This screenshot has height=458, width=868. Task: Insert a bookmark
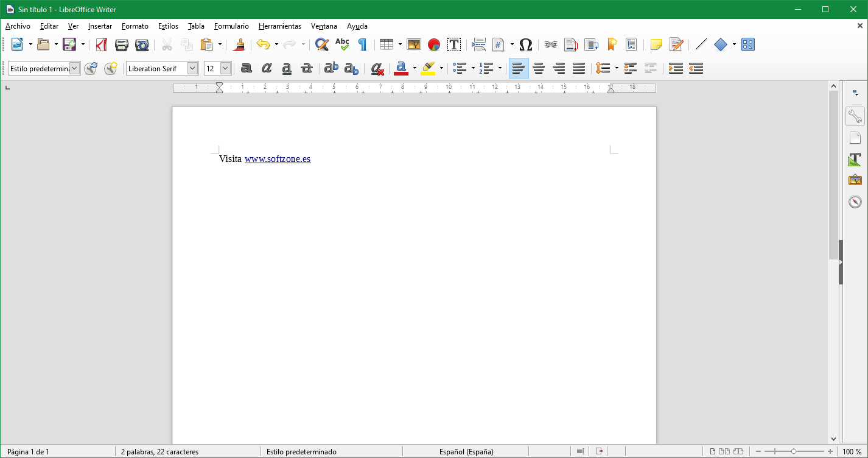[x=612, y=44]
